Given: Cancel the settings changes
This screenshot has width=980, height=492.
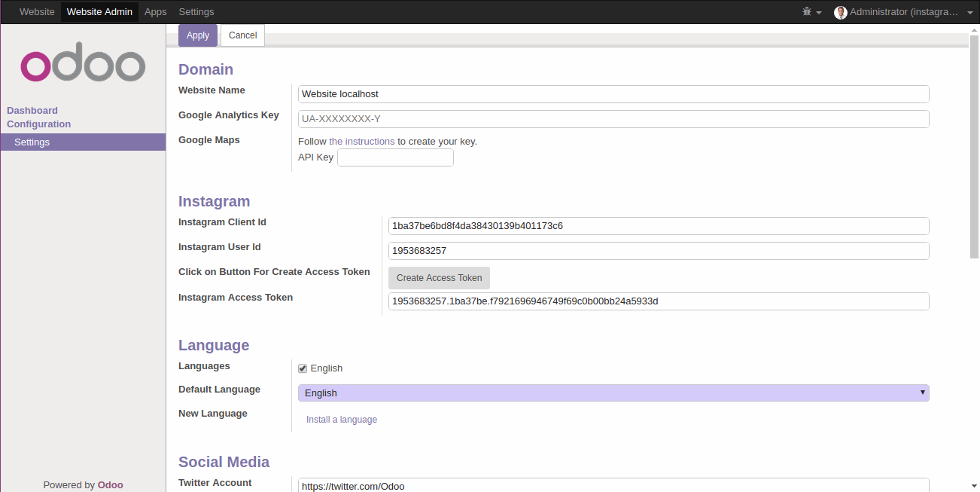Looking at the screenshot, I should (242, 35).
